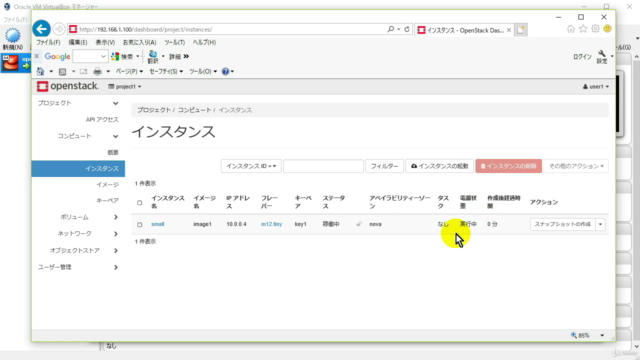Click the instance filter text field
This screenshot has height=360, width=640.
[x=323, y=166]
